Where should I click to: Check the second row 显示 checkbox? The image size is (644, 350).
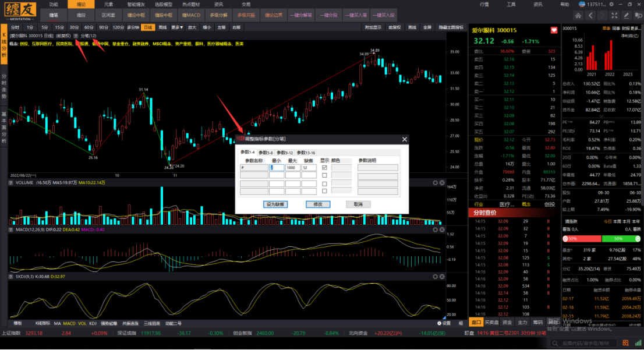(x=324, y=175)
